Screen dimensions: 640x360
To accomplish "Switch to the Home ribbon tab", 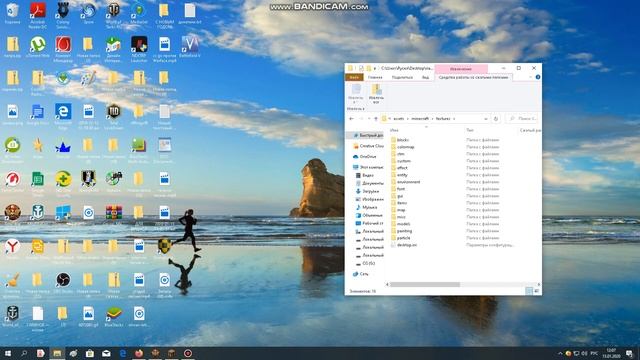I will point(375,77).
